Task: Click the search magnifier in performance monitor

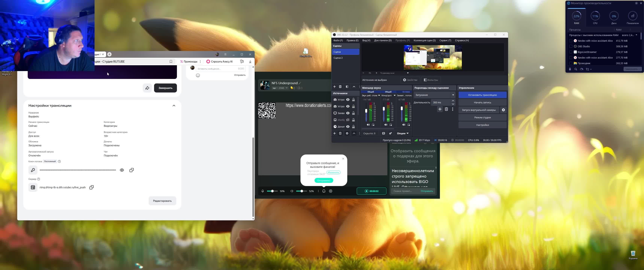Action: point(576,69)
